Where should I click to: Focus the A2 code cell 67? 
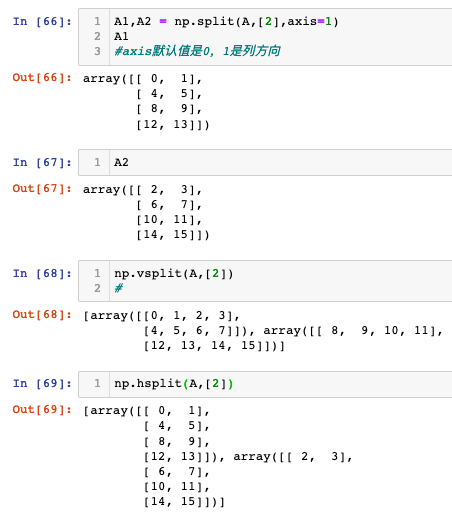point(265,162)
